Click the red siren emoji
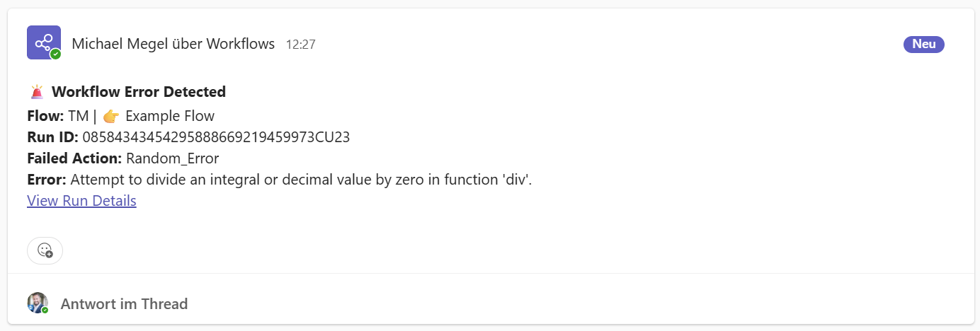Screen dimensions: 980x331 tap(38, 92)
